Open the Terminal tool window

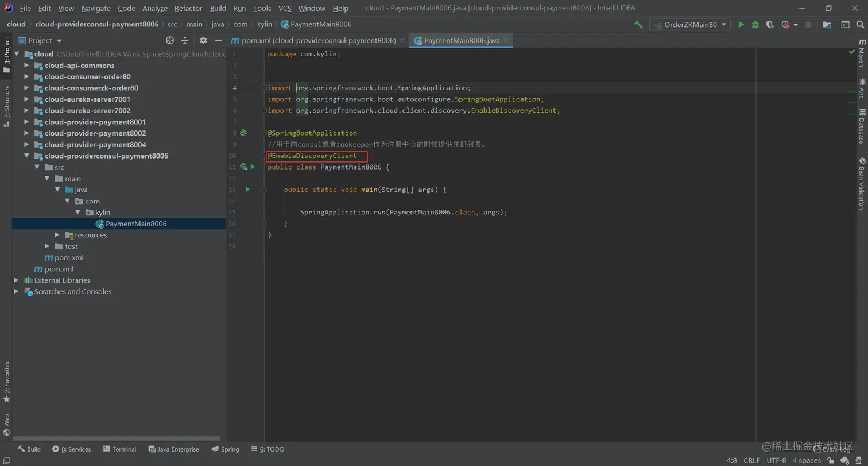[119, 449]
